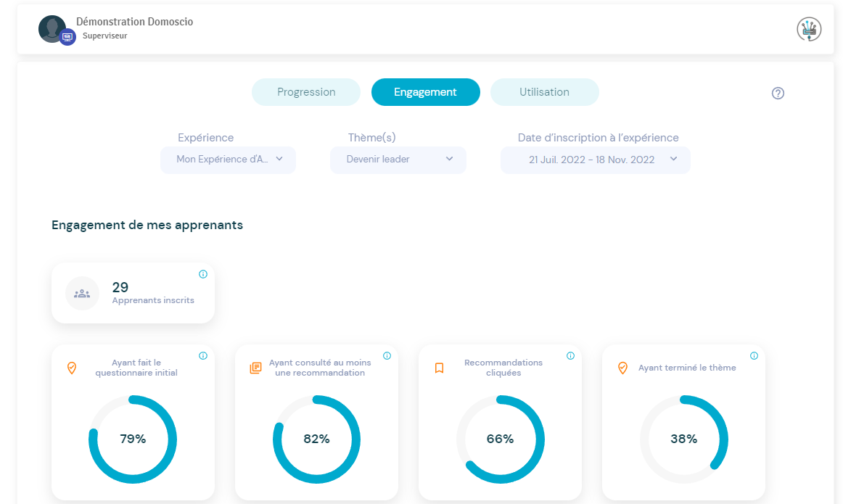Click the Domoscio logo icon at top right
The width and height of the screenshot is (843, 504).
coord(809,29)
